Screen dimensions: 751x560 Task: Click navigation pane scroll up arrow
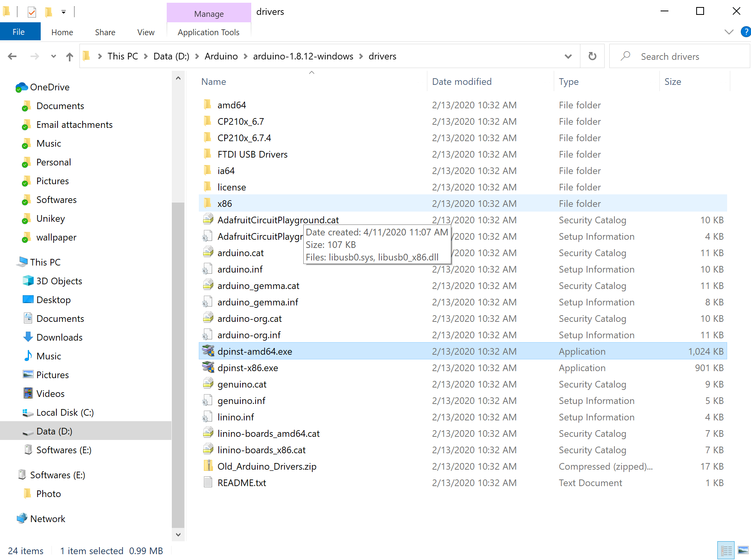(x=178, y=78)
